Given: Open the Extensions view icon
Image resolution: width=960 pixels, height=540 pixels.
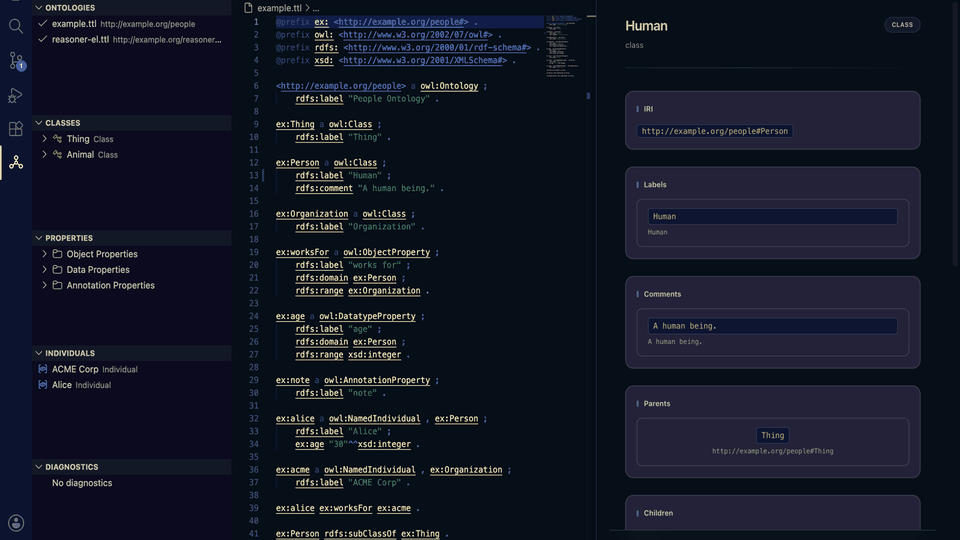Looking at the screenshot, I should click(x=16, y=129).
